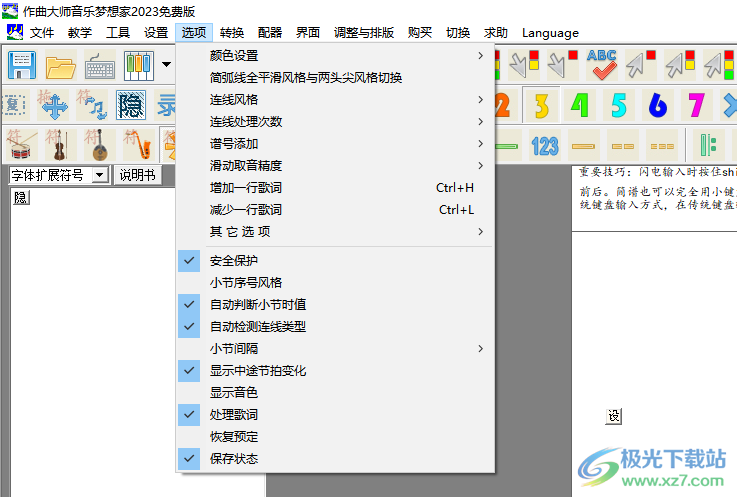Expand the 滑动取音精度 submenu
737x497 pixels.
(335, 166)
